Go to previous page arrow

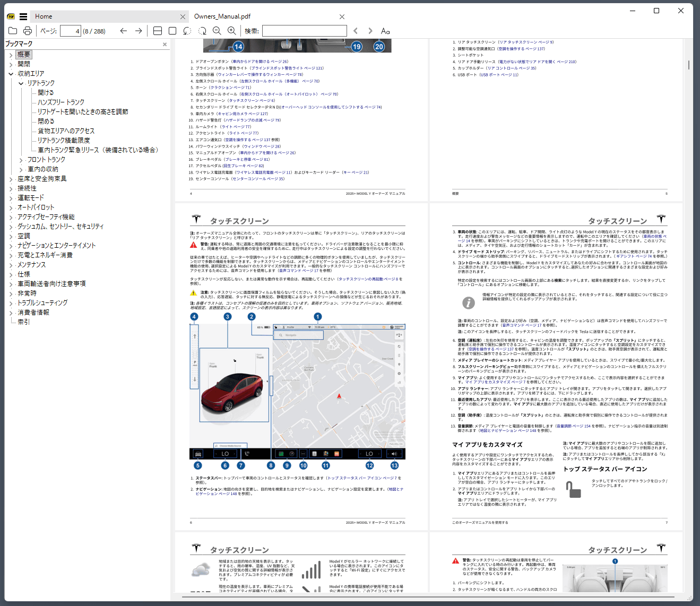click(x=124, y=31)
